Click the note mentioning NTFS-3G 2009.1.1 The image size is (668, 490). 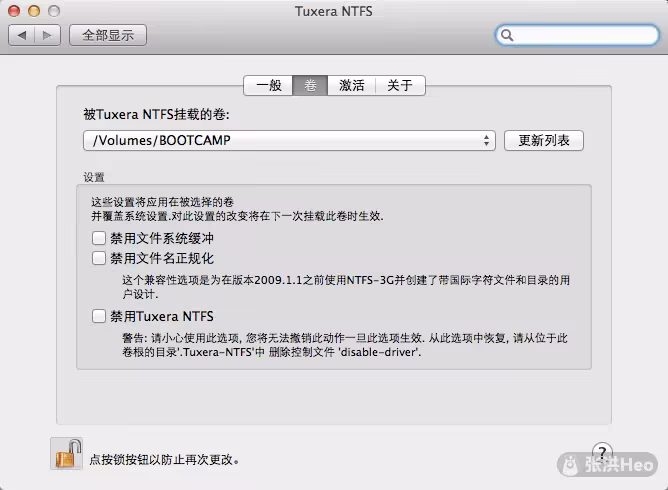346,287
